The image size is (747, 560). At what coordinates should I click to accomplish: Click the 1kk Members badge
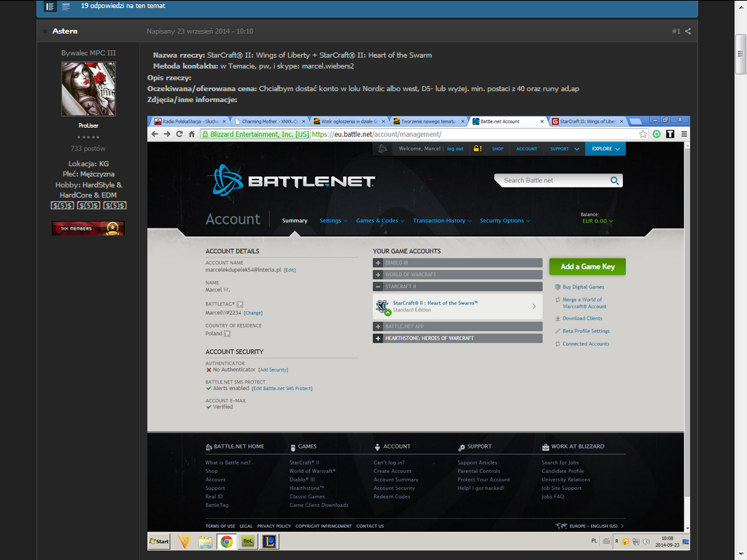coord(88,228)
